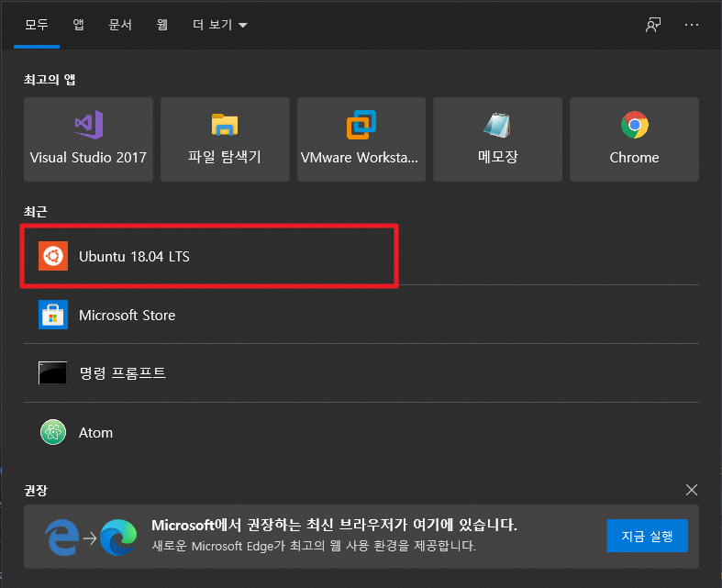The width and height of the screenshot is (722, 588).
Task: Switch to the 웹 tab
Action: tap(162, 25)
